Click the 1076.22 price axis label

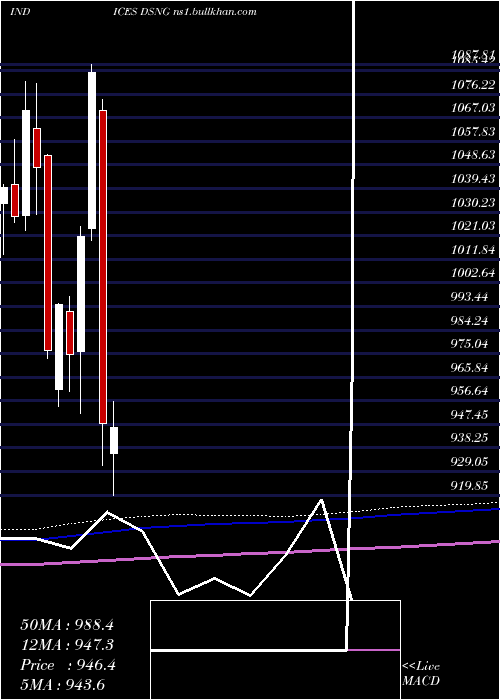474,84
